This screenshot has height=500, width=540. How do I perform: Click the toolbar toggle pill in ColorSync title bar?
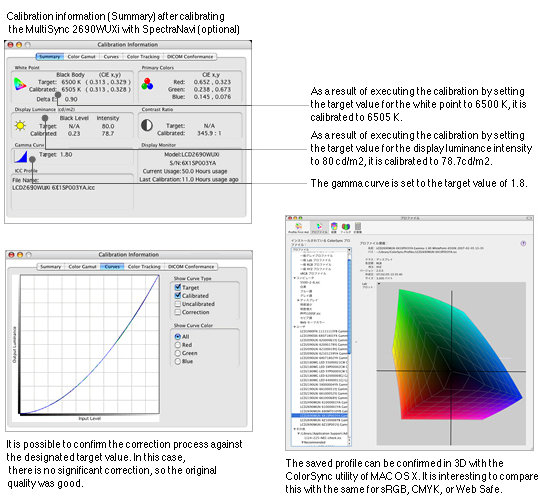pos(529,218)
